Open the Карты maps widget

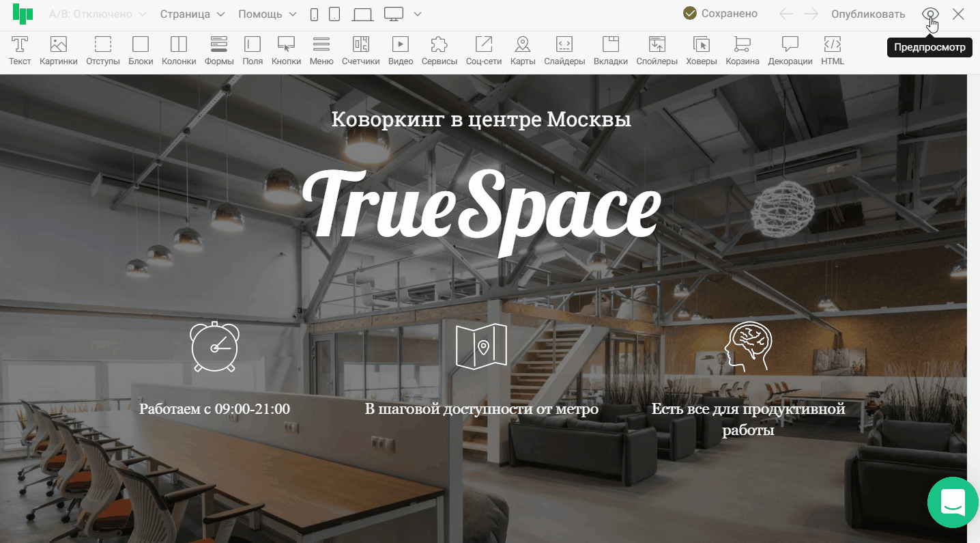click(x=523, y=51)
